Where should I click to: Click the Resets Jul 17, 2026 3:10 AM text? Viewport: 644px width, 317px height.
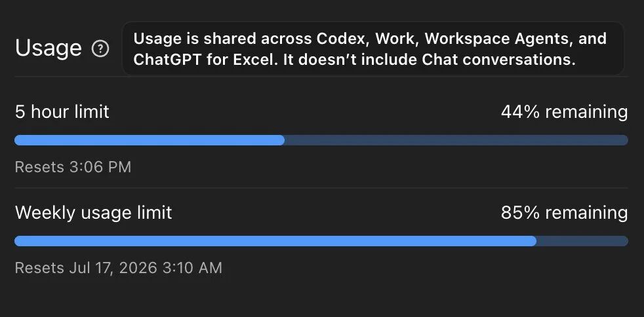coord(118,268)
